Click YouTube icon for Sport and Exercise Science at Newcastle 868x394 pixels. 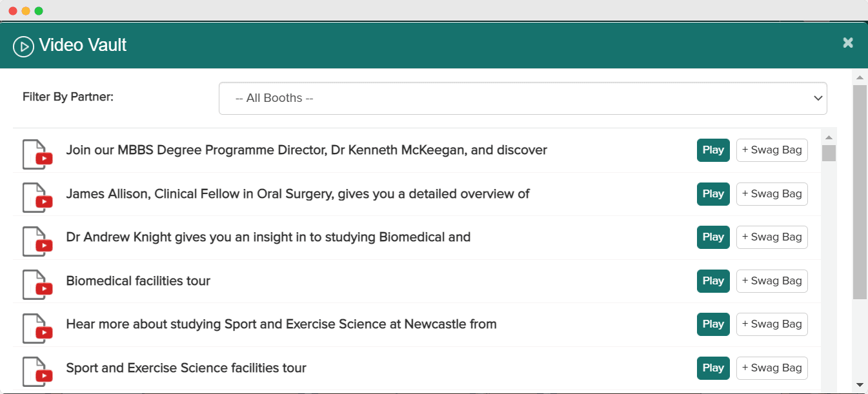pyautogui.click(x=37, y=328)
